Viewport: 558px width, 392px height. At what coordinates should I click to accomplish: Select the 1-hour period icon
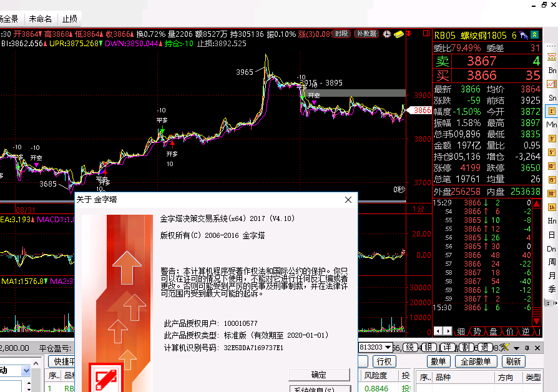[x=552, y=207]
